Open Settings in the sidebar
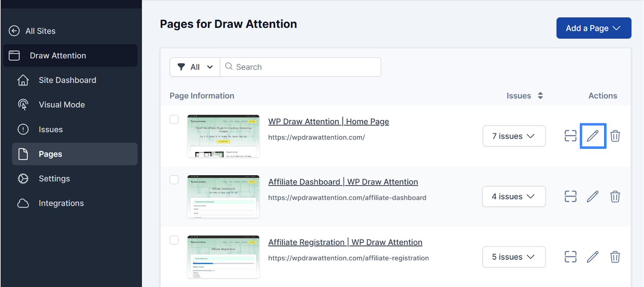644x287 pixels. click(x=54, y=178)
